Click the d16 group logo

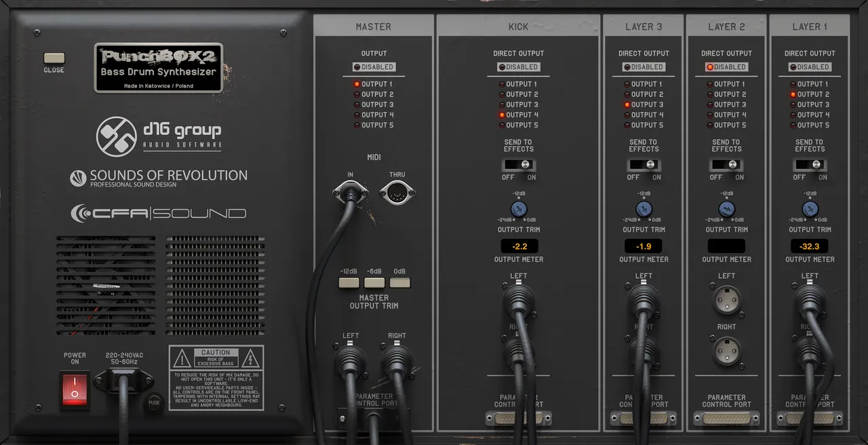[x=159, y=136]
